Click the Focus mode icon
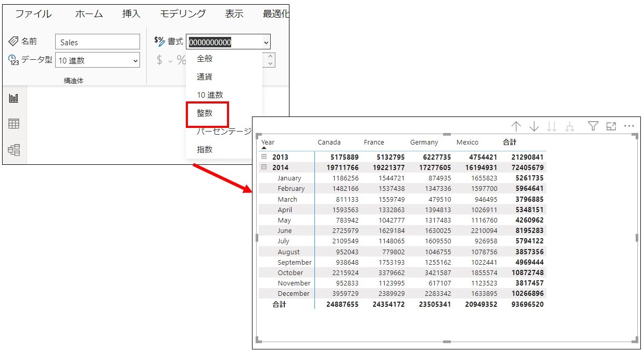The width and height of the screenshot is (644, 351). [611, 126]
